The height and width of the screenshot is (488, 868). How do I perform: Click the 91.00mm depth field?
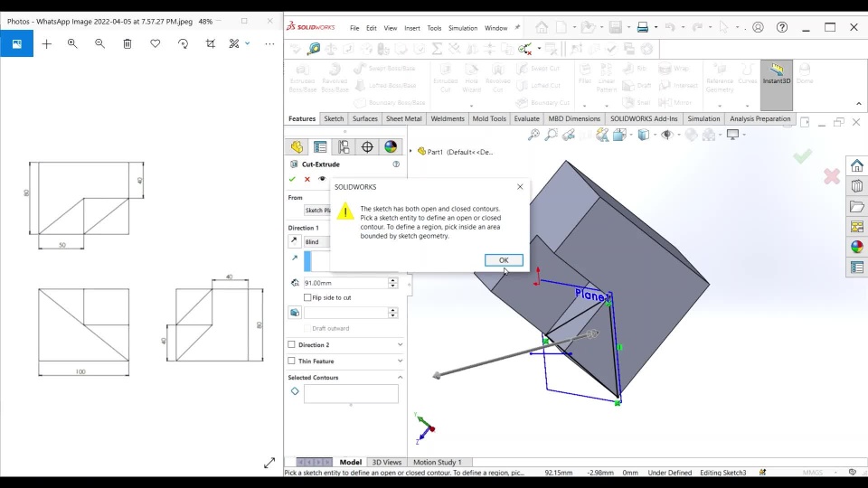[344, 283]
